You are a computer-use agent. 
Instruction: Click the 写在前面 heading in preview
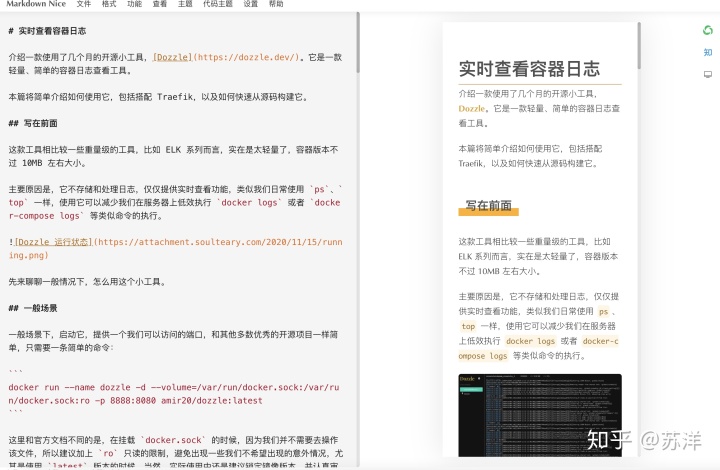[x=489, y=206]
